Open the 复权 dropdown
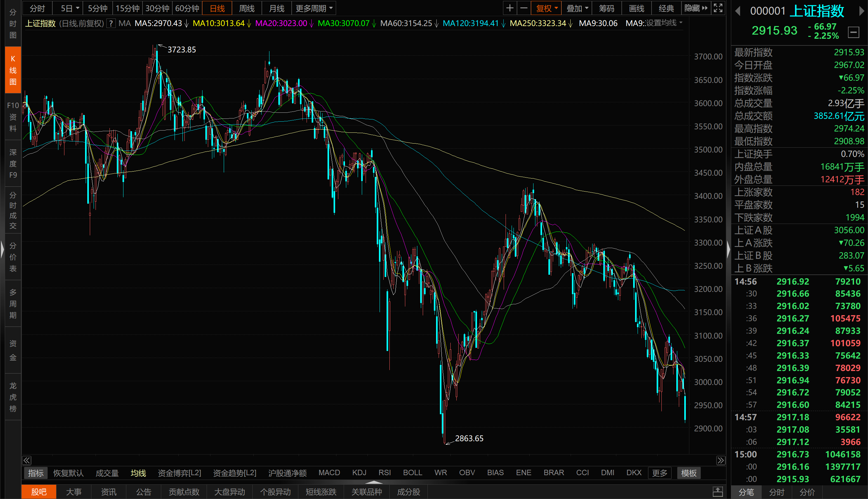This screenshot has height=499, width=868. click(x=546, y=8)
